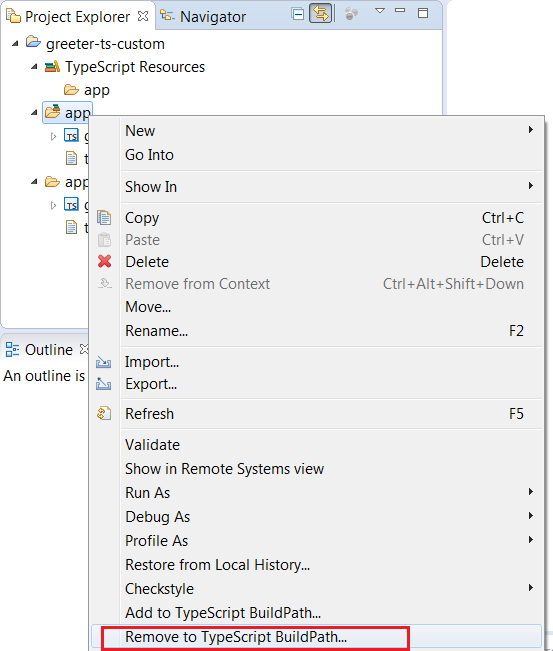Click the TypeScript Resources icon
The image size is (553, 651).
52,66
